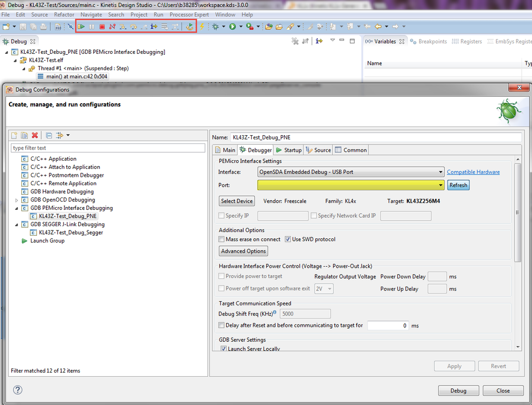Delete selected launch configuration with red X
The image size is (532, 405).
pyautogui.click(x=35, y=135)
